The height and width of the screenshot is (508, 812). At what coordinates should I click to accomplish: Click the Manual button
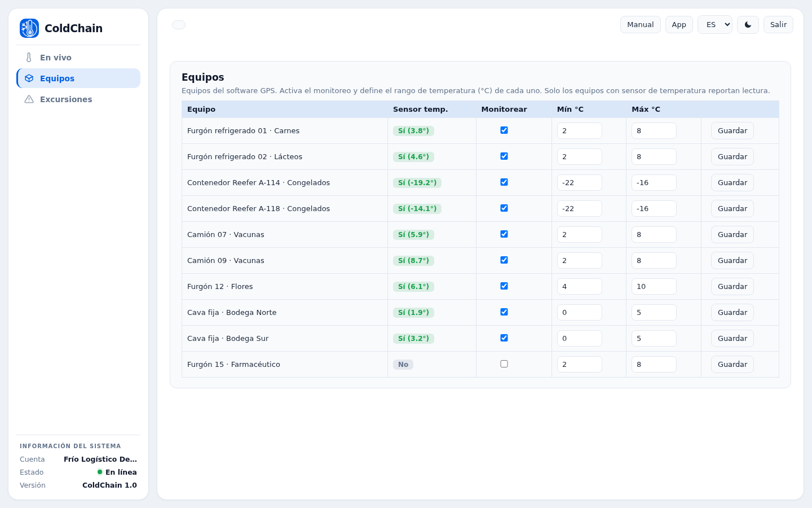[641, 25]
